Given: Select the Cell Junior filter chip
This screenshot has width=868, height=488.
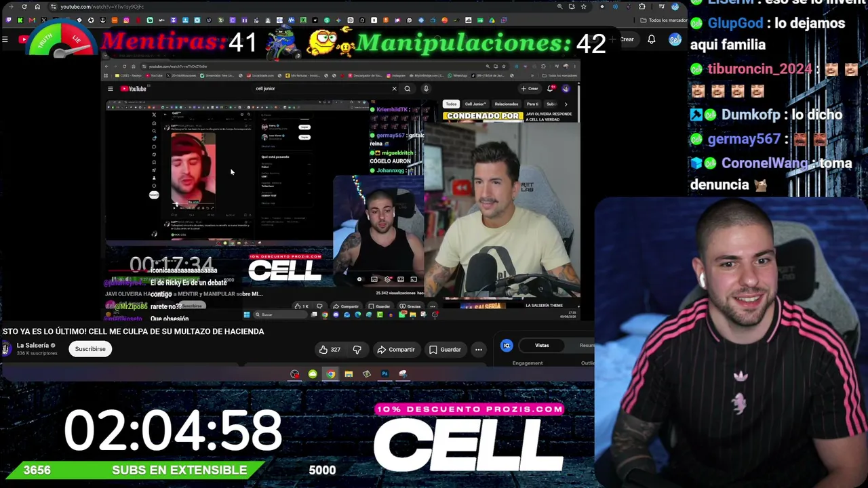Looking at the screenshot, I should (x=475, y=104).
